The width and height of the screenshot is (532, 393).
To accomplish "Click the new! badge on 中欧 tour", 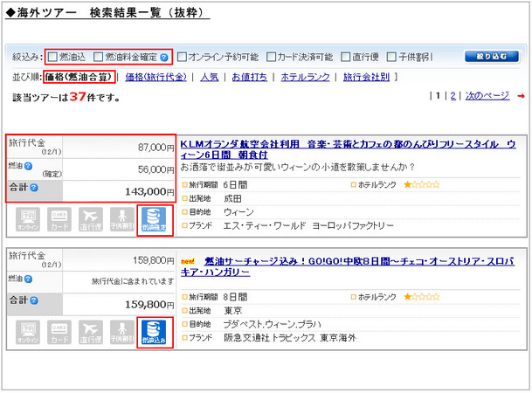I will pos(188,261).
